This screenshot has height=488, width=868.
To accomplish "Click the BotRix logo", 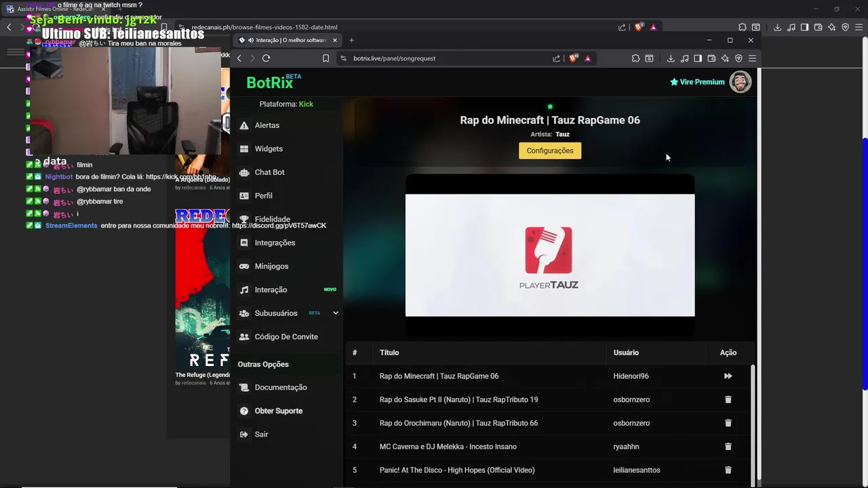I will (x=273, y=82).
